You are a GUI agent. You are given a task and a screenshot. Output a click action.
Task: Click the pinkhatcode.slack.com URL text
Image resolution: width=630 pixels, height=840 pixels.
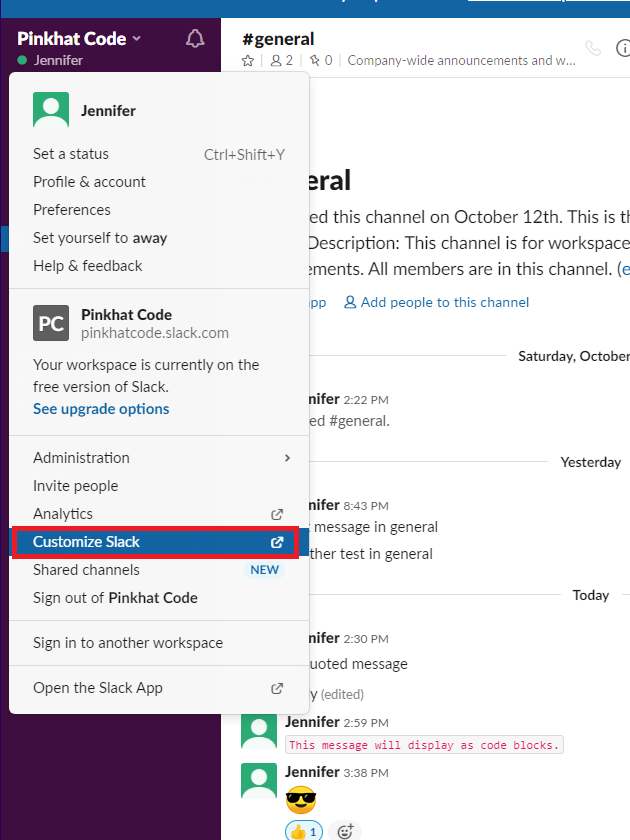coord(155,333)
